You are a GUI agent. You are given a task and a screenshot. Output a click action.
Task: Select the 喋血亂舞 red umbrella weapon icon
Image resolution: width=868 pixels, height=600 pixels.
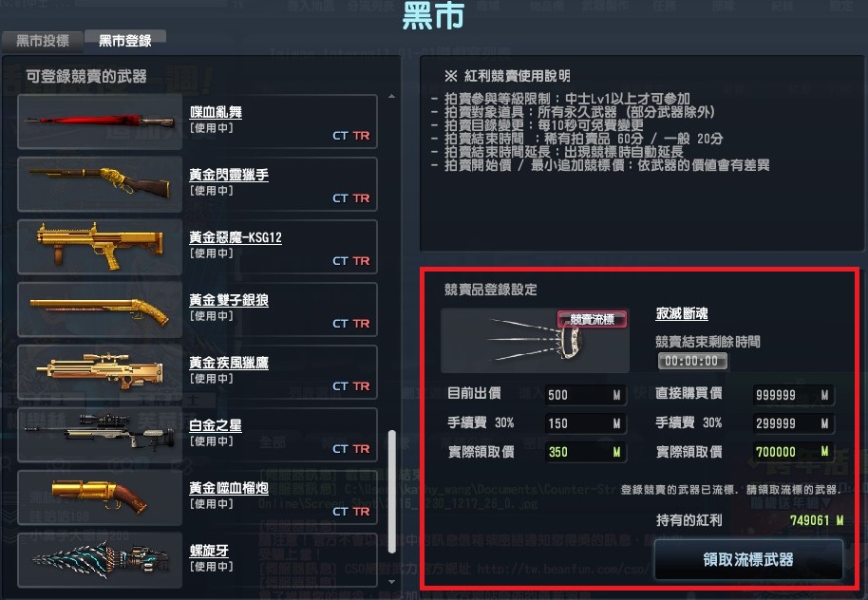[100, 122]
